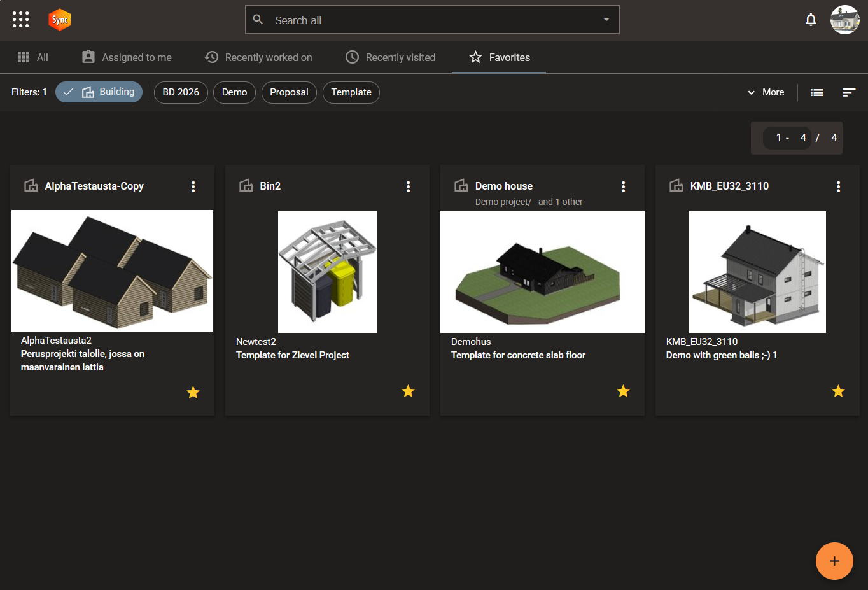Expand the More filters option

click(x=766, y=92)
